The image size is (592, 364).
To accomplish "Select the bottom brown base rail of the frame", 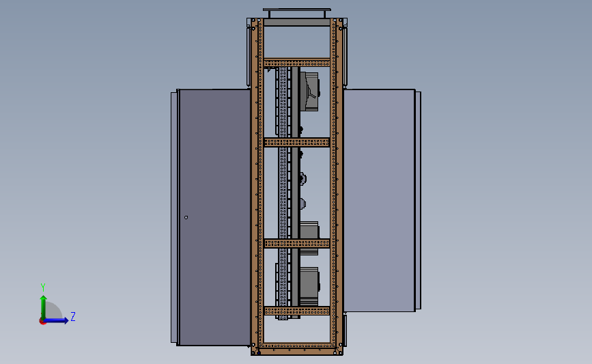I will point(297,351).
